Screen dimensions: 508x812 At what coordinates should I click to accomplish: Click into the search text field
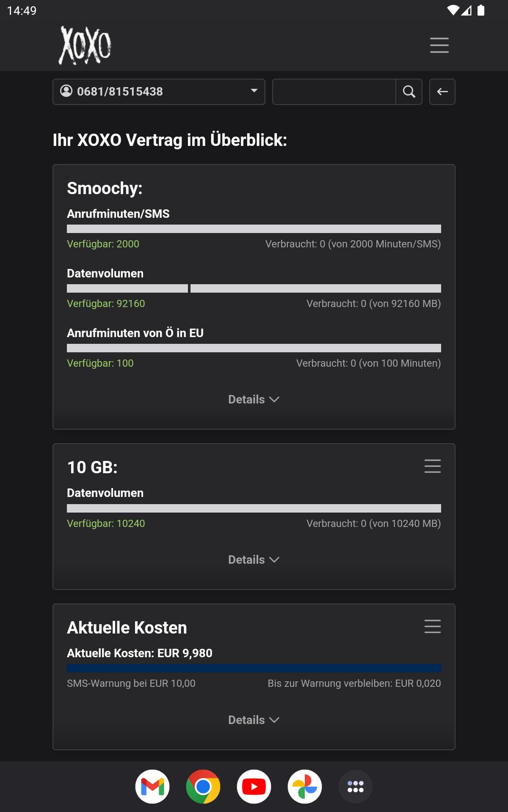pyautogui.click(x=334, y=91)
